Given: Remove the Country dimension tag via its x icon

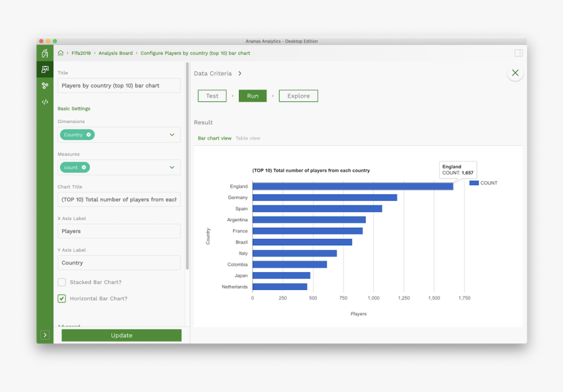Looking at the screenshot, I should pos(89,135).
